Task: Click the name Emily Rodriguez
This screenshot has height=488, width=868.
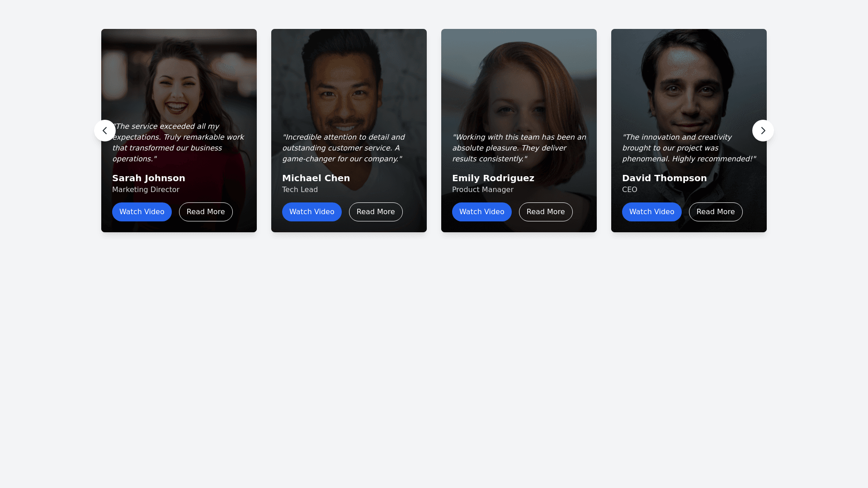Action: 493,178
